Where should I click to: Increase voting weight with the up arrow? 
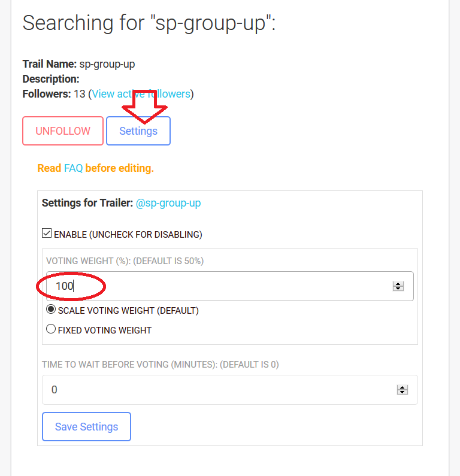(398, 284)
